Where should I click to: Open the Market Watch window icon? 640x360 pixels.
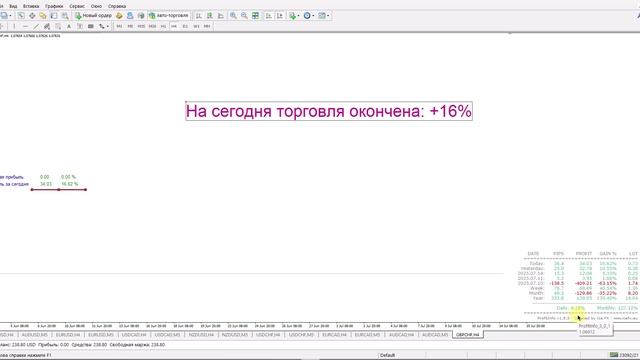tap(21, 16)
